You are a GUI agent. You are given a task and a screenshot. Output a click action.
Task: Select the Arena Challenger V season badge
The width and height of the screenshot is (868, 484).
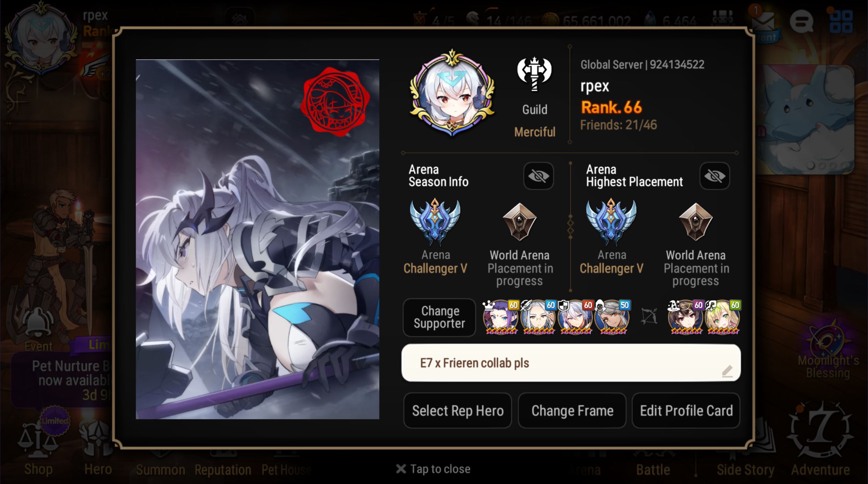click(x=435, y=221)
